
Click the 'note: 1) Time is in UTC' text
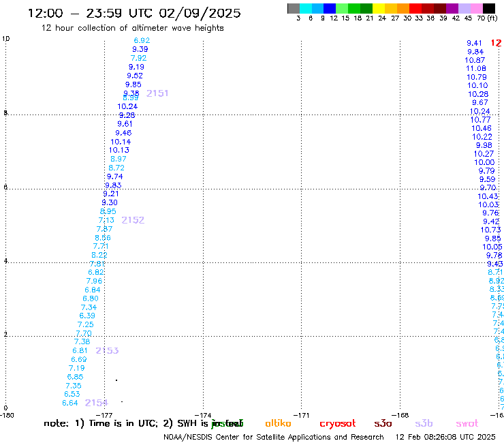101,423
